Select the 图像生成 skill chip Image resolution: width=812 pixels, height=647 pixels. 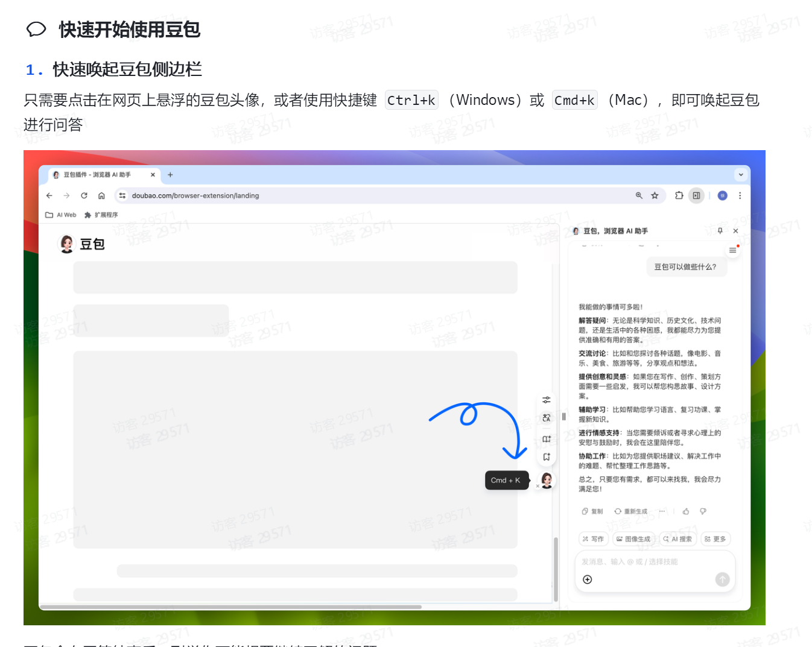(633, 539)
